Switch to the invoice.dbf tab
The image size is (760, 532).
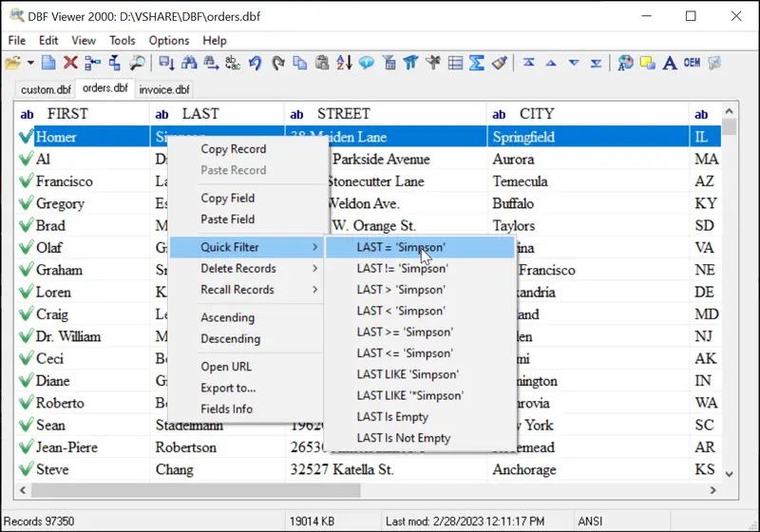coord(163,89)
